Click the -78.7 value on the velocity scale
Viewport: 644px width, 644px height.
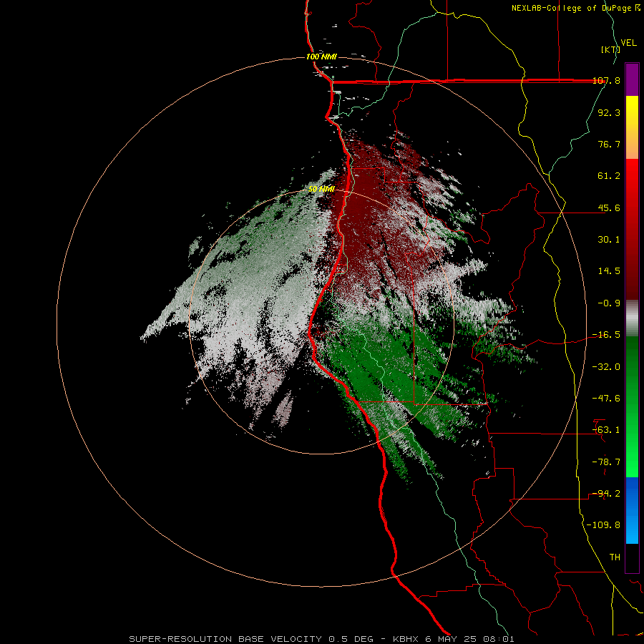(606, 462)
